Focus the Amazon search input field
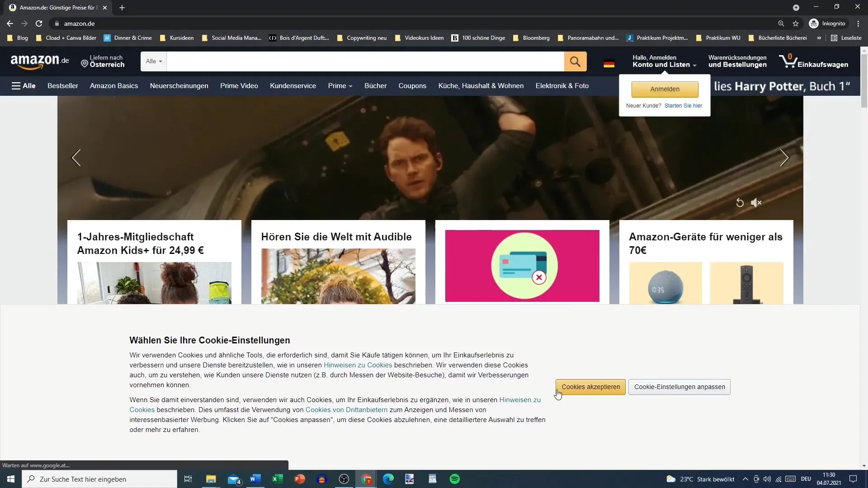 [x=365, y=61]
